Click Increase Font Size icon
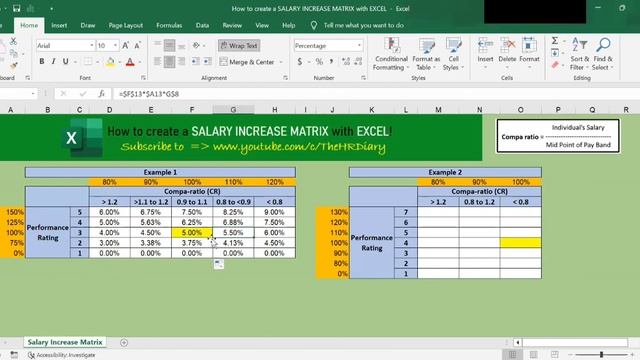This screenshot has height=360, width=640. tap(125, 45)
